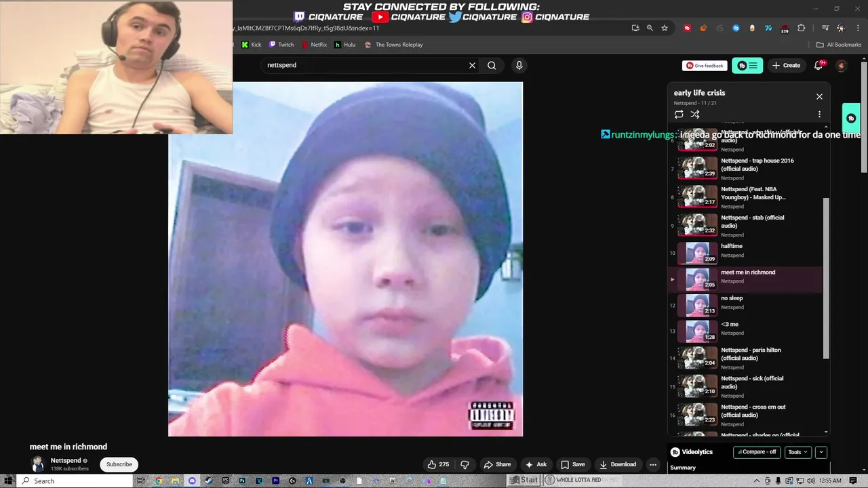The height and width of the screenshot is (488, 868).
Task: Select cross em out playlist entry
Action: coord(745,415)
